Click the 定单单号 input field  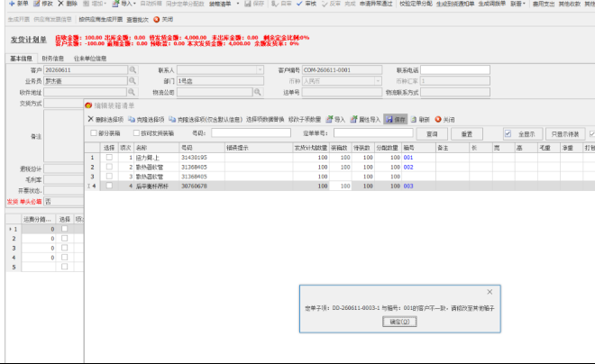[373, 132]
